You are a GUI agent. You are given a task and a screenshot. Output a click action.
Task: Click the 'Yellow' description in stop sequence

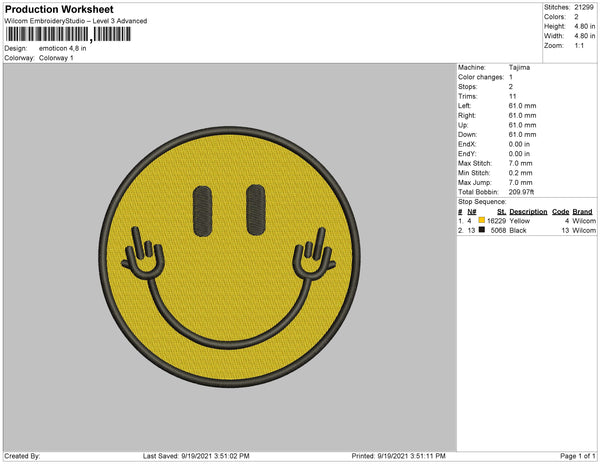pyautogui.click(x=520, y=221)
